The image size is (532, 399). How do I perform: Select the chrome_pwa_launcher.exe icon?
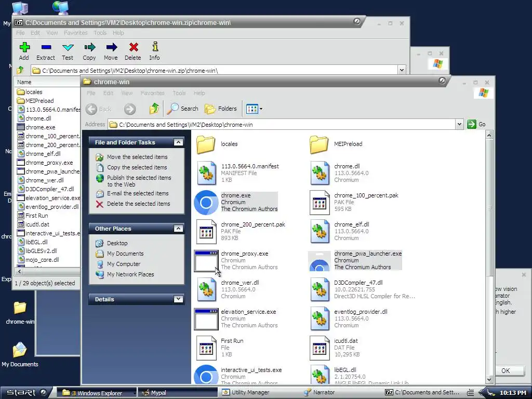320,261
